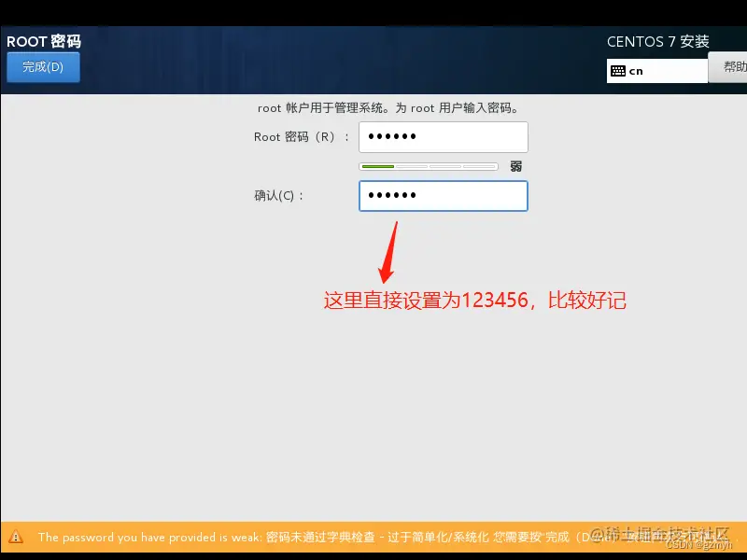Click the 帮助 help button

734,69
